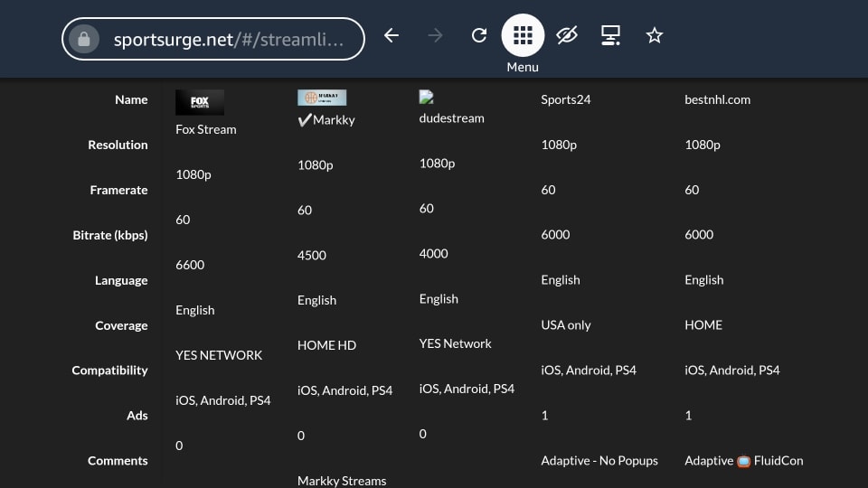Click the Markky Streams comment text
Viewport: 868px width, 488px height.
[342, 481]
